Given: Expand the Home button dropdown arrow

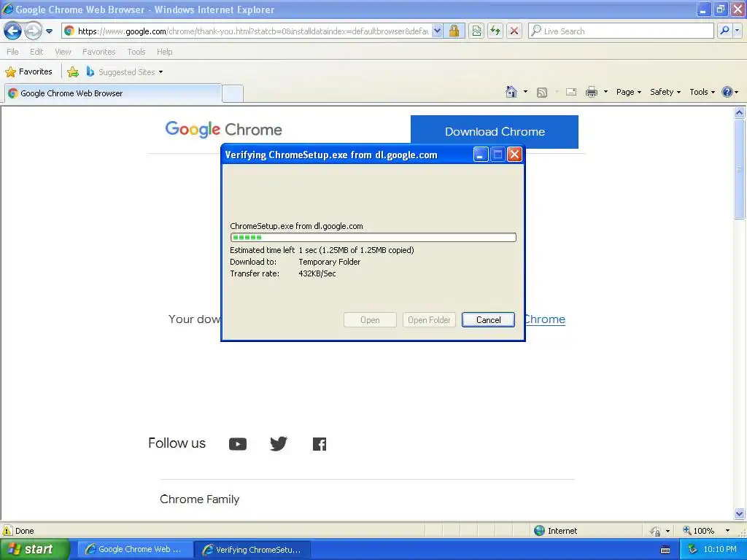Looking at the screenshot, I should [525, 91].
